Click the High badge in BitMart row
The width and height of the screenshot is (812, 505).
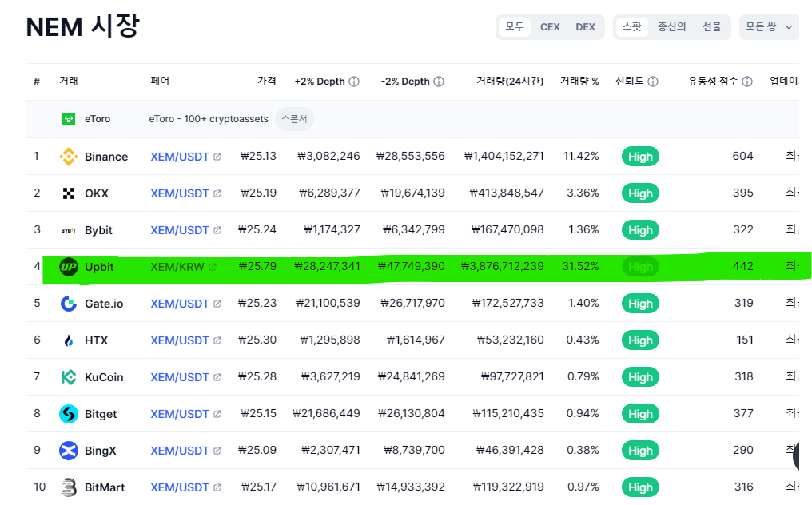[x=640, y=487]
